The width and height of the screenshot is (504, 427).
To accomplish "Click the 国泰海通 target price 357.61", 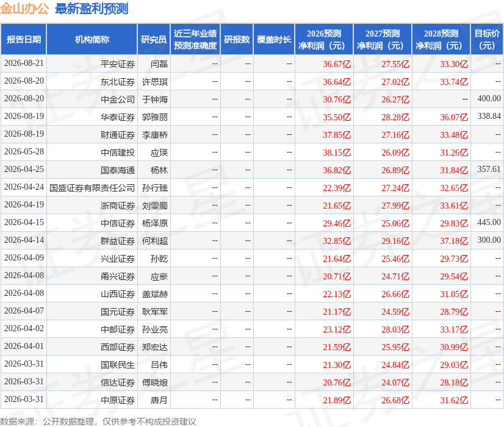I will tap(489, 169).
